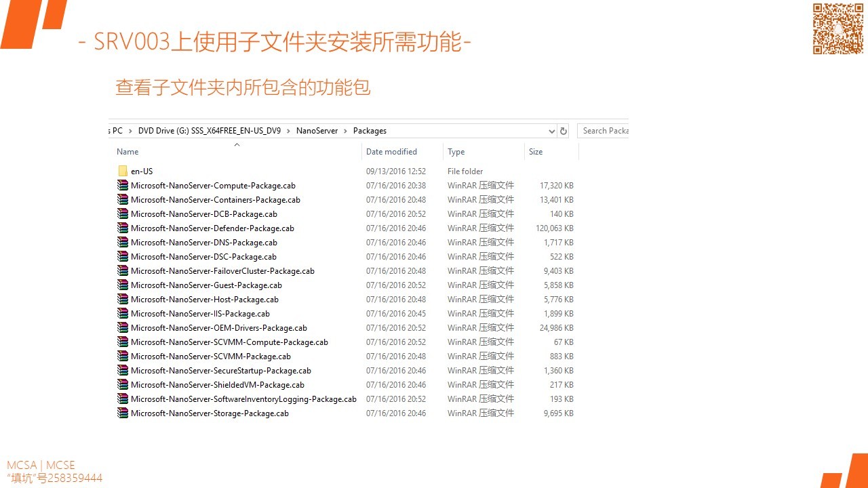The image size is (868, 488).
Task: Select file name Microsoft-NanoServer-SCVMM-Compute-Package.cab
Action: pyautogui.click(x=229, y=342)
